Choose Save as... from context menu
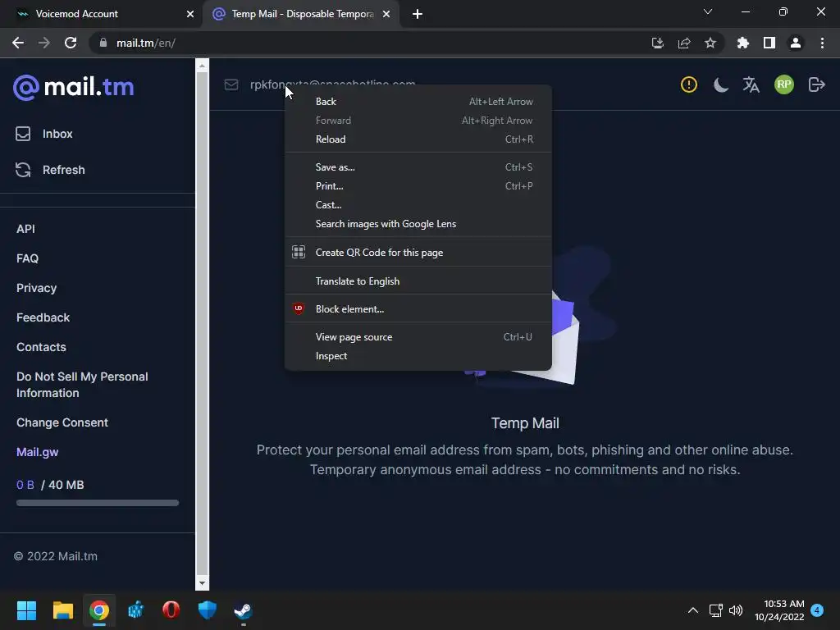 (418, 167)
